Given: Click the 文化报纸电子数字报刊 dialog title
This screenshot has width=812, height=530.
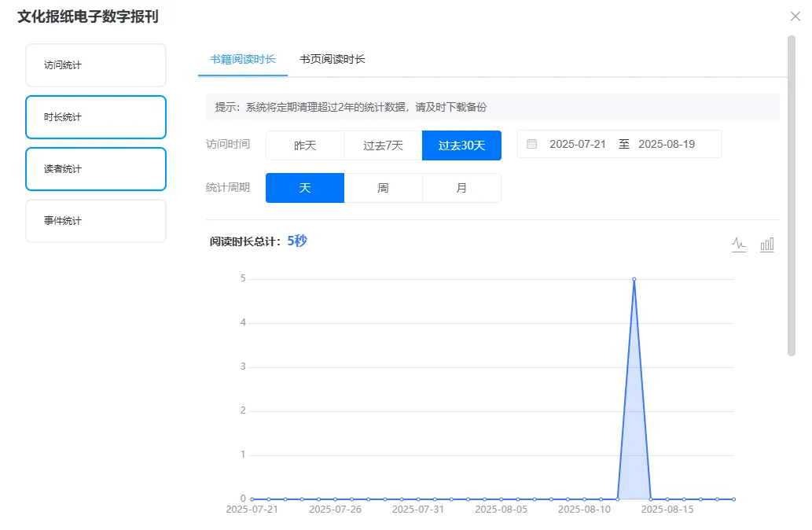Looking at the screenshot, I should [88, 17].
